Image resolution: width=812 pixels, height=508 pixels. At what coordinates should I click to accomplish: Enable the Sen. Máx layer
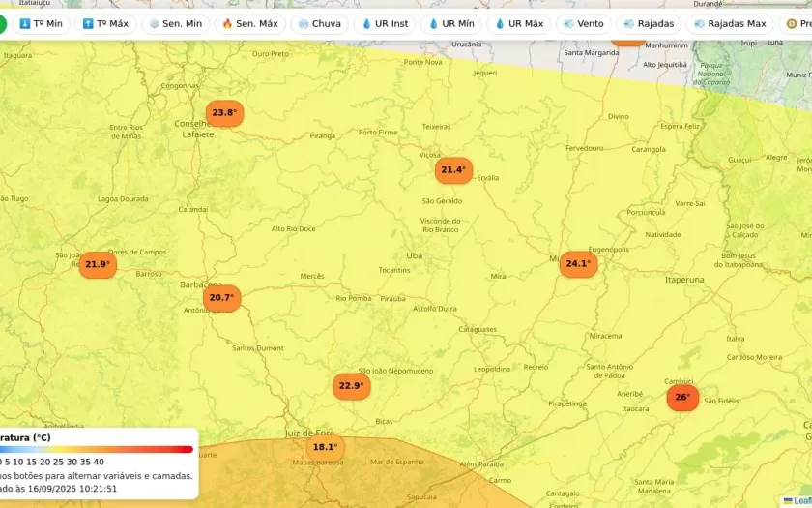pos(249,23)
